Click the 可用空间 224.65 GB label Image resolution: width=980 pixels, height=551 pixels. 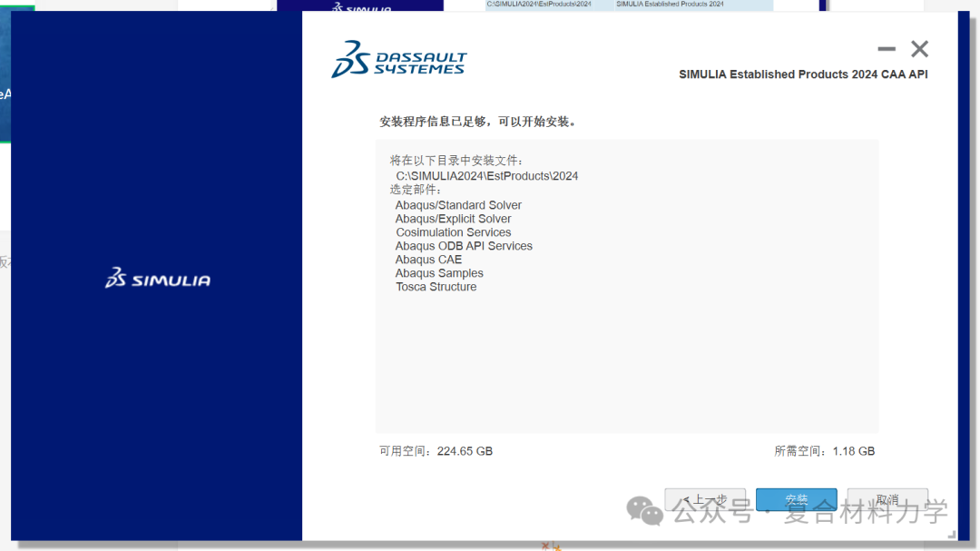coord(436,451)
